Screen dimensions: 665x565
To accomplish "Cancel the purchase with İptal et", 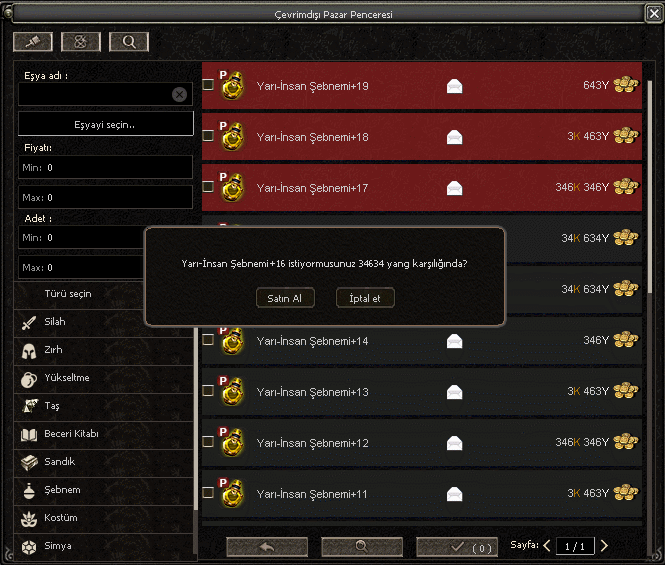I will point(365,298).
